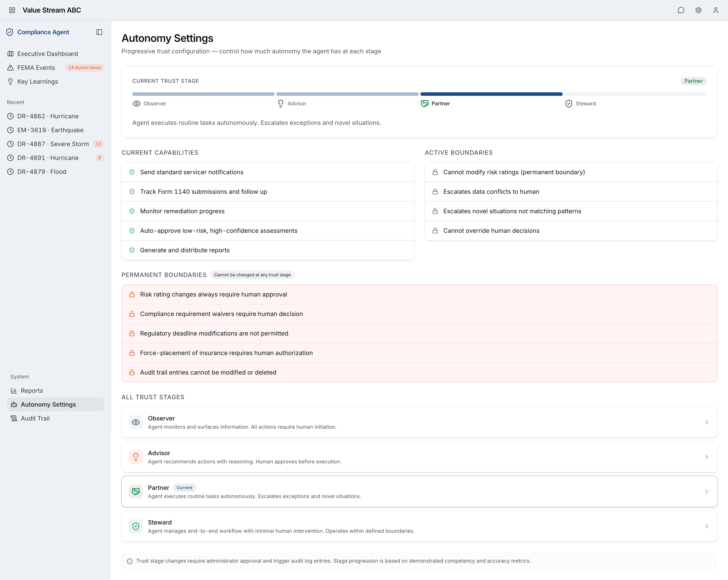Click the Audit Trail scroll icon
Viewport: 728px width, 580px height.
[14, 418]
